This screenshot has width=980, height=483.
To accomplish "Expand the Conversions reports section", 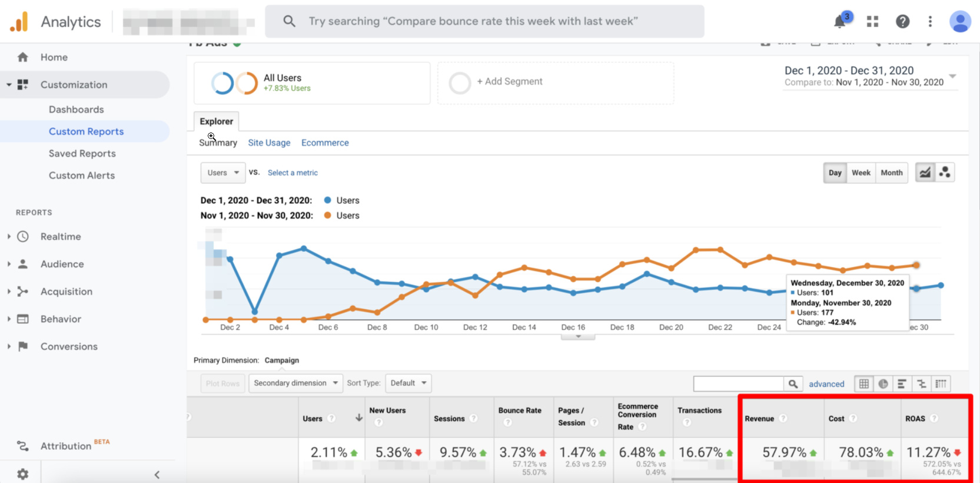I will (x=9, y=346).
